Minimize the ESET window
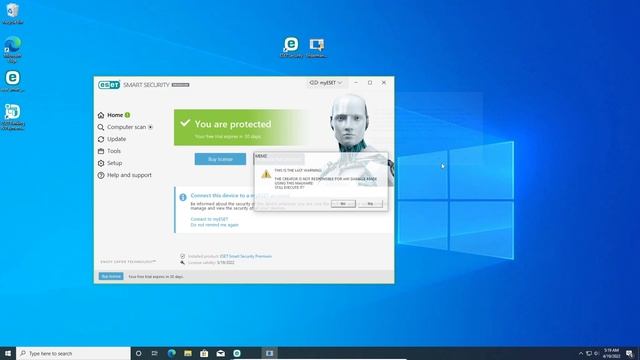 (356, 82)
